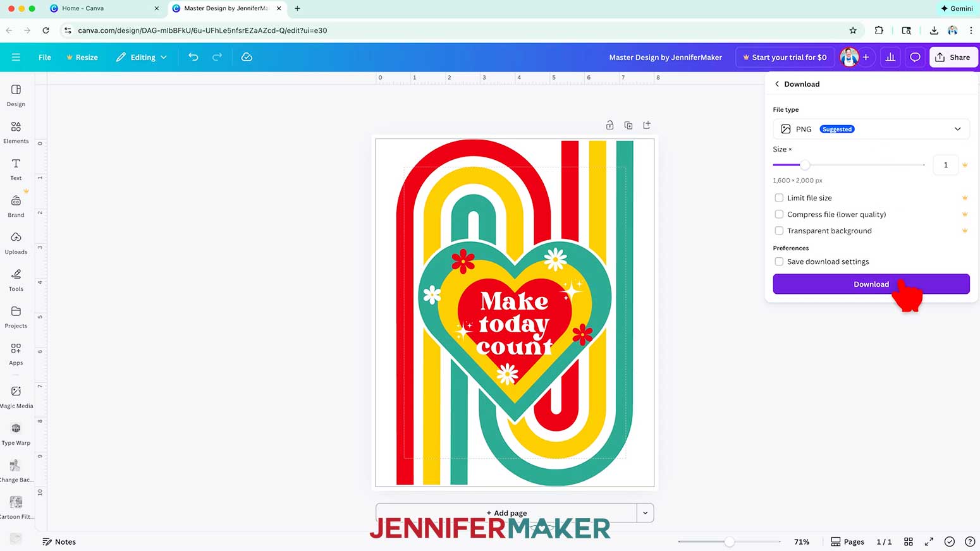Screen dimensions: 980x551
Task: Open the Type Warp app
Action: click(x=16, y=434)
